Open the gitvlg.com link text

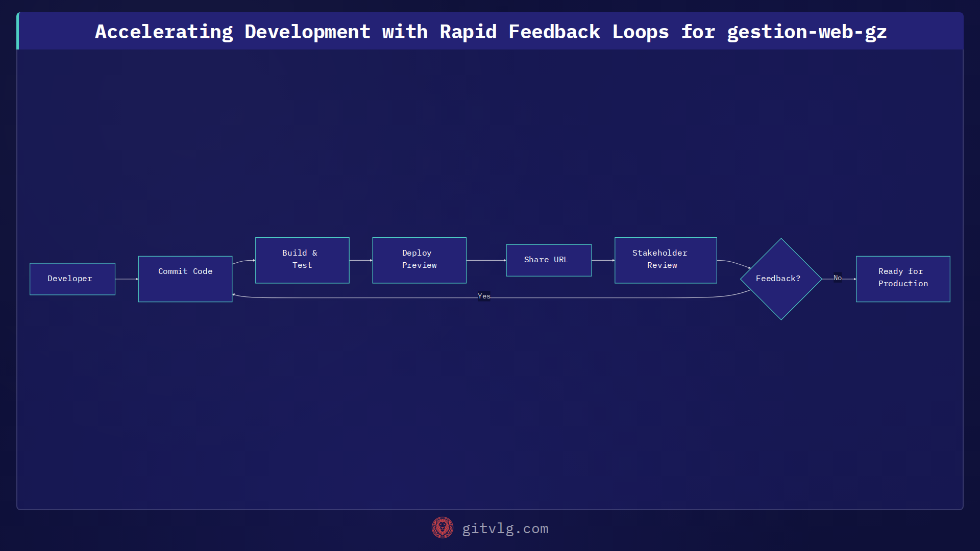[x=505, y=529]
